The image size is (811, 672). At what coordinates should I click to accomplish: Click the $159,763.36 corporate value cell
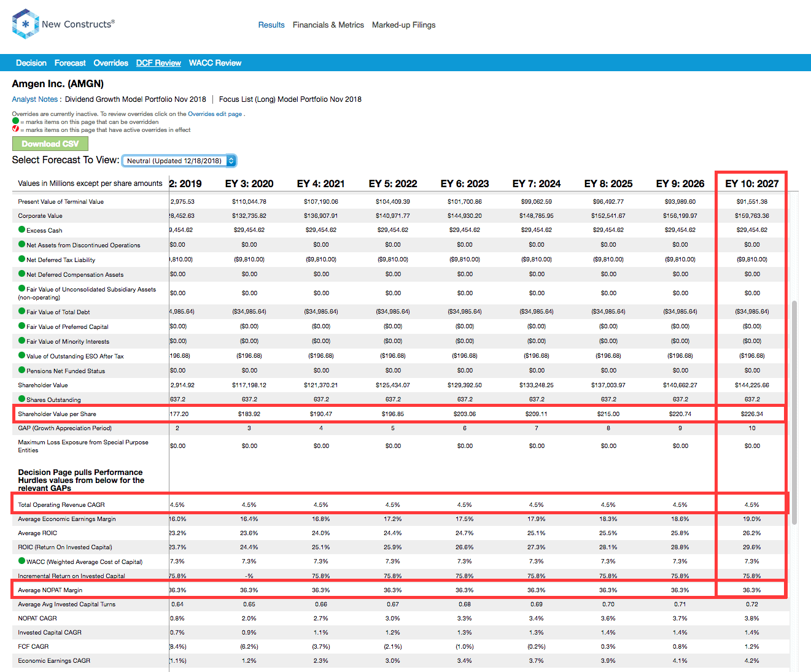752,216
